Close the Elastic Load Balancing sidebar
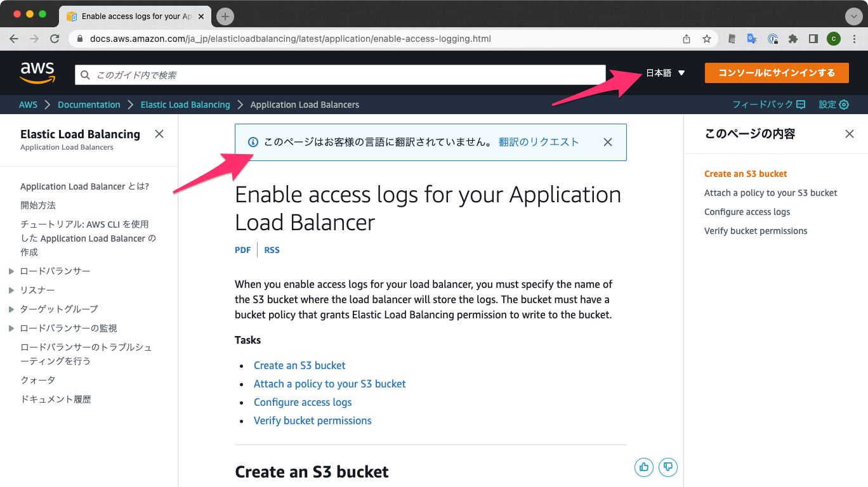Screen dimensions: 868x487 click(x=159, y=134)
